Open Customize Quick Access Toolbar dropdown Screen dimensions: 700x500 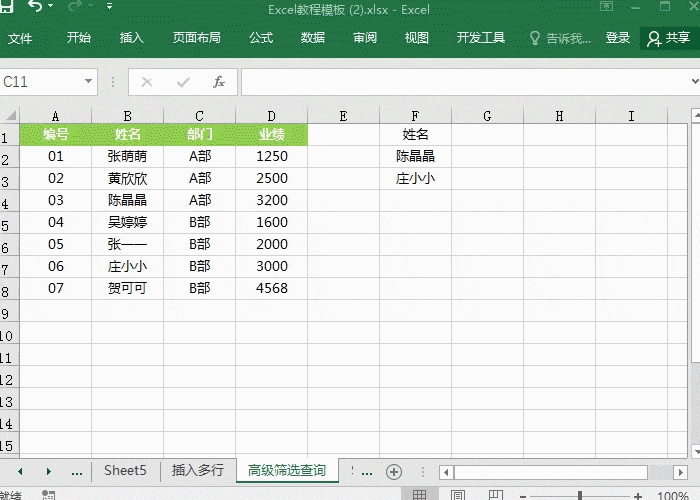pyautogui.click(x=109, y=6)
